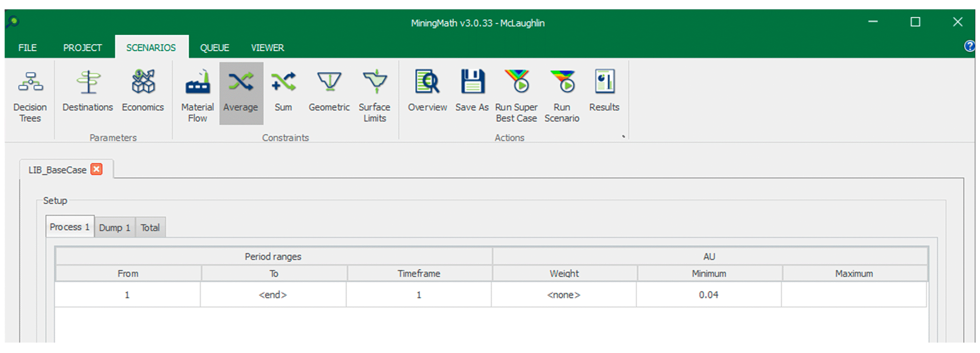Open the Decision Trees tool
Viewport: 980px width, 353px height.
click(30, 95)
